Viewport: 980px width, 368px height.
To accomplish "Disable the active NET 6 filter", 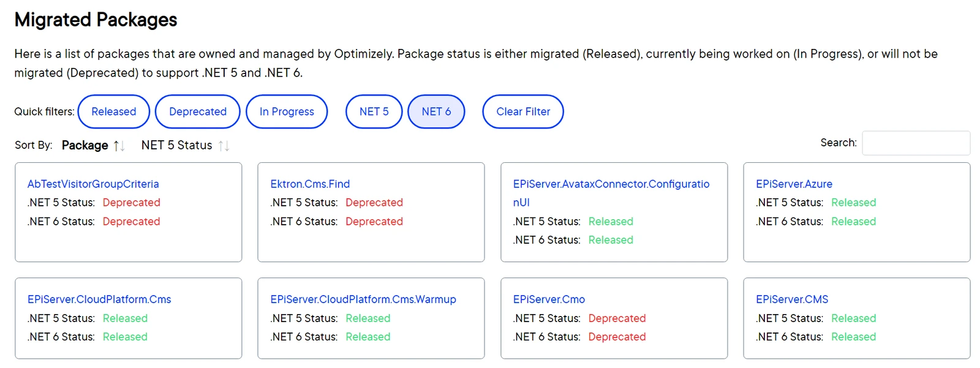I will pyautogui.click(x=436, y=111).
